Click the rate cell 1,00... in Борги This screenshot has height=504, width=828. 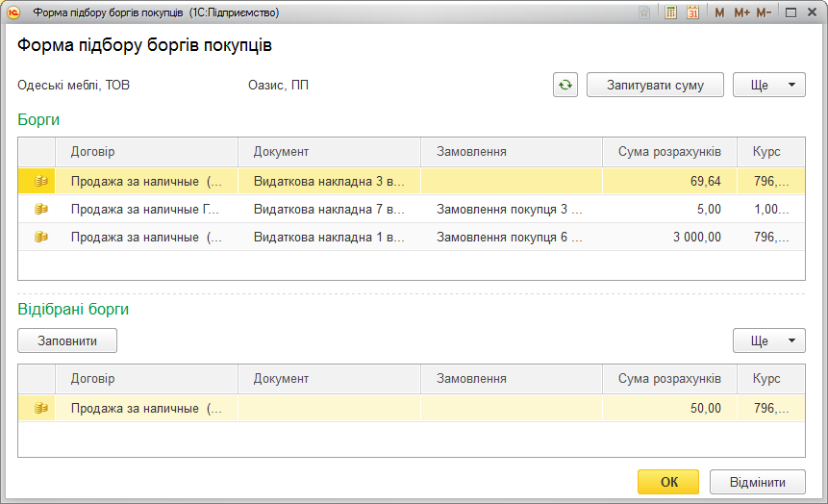771,210
